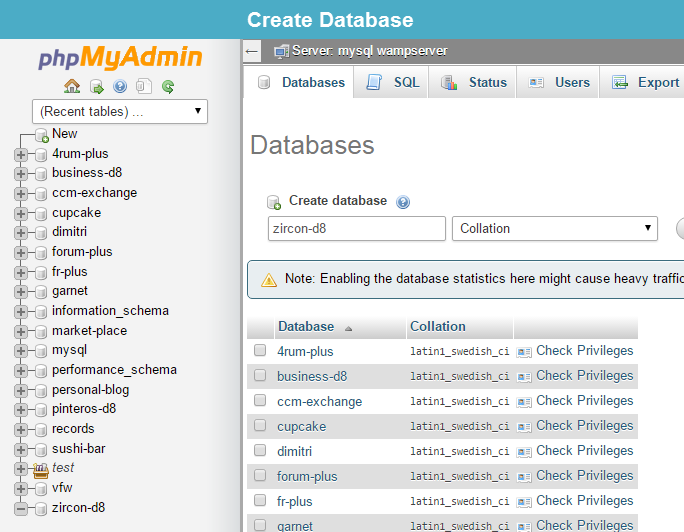Click the database icon beside records in tree
The image size is (684, 532).
pyautogui.click(x=41, y=430)
